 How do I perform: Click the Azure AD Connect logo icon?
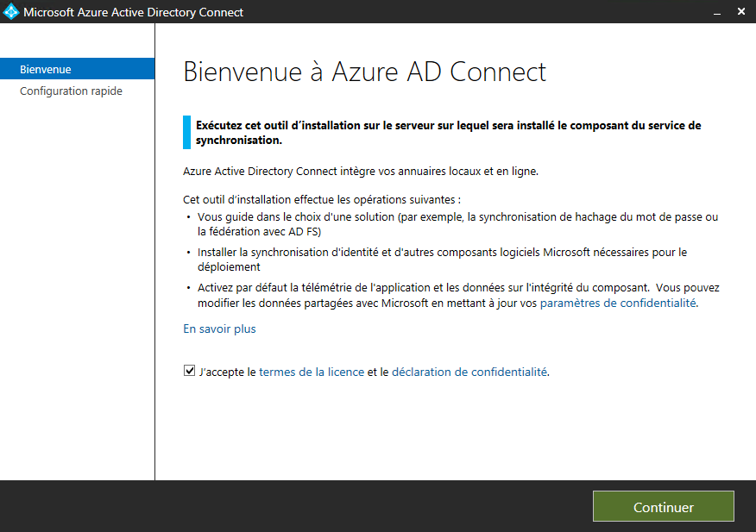[10, 11]
